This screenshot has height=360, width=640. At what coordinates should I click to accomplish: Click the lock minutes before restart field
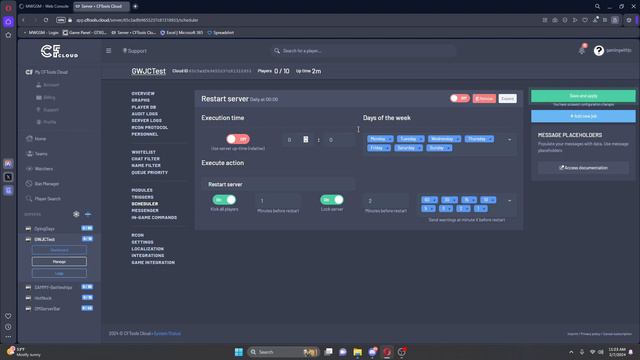386,200
